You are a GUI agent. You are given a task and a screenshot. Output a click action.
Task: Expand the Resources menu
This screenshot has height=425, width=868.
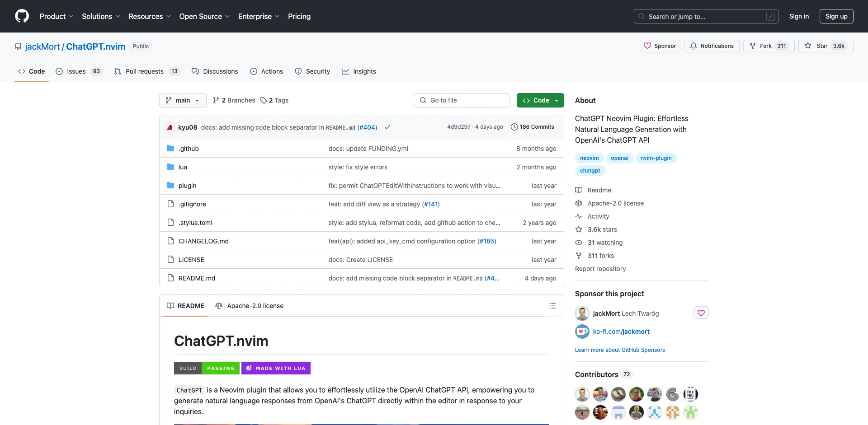tap(150, 16)
